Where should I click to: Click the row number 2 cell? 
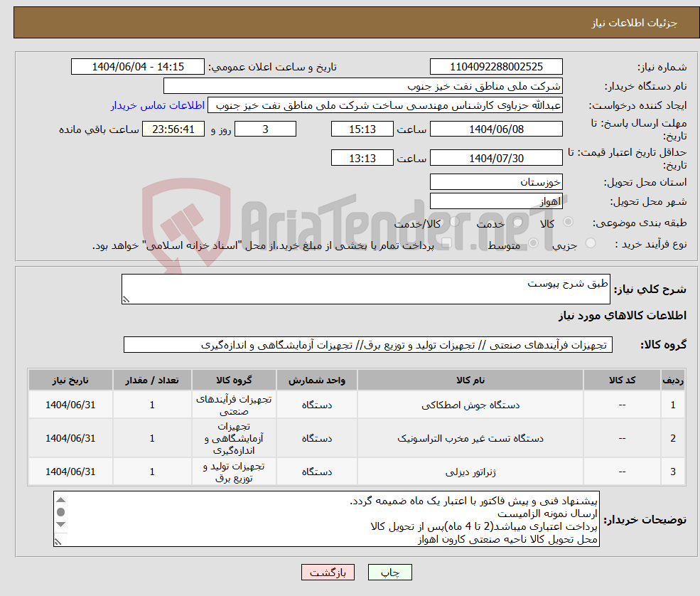pos(673,438)
